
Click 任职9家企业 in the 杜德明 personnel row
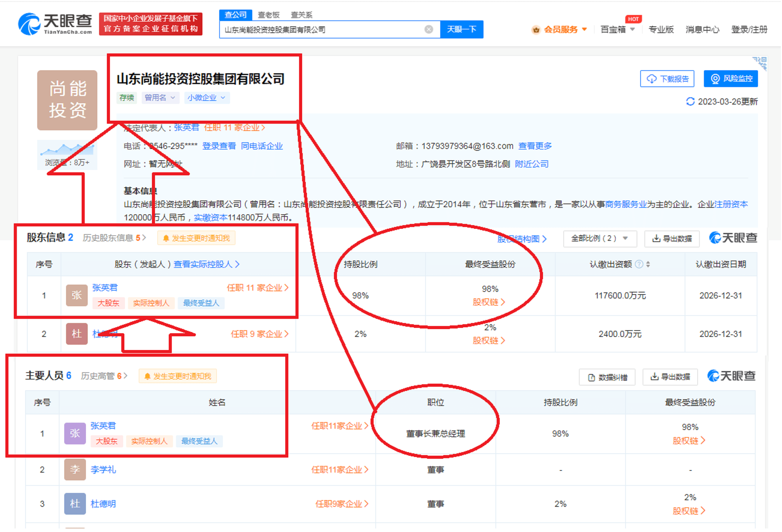click(343, 504)
